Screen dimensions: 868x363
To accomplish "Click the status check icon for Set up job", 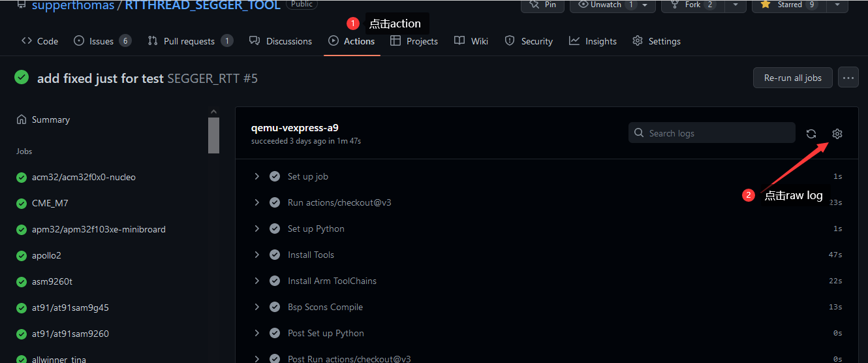I will [275, 176].
